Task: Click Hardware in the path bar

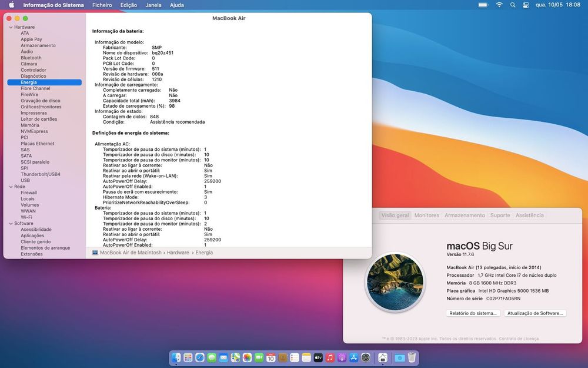Action: tap(178, 253)
